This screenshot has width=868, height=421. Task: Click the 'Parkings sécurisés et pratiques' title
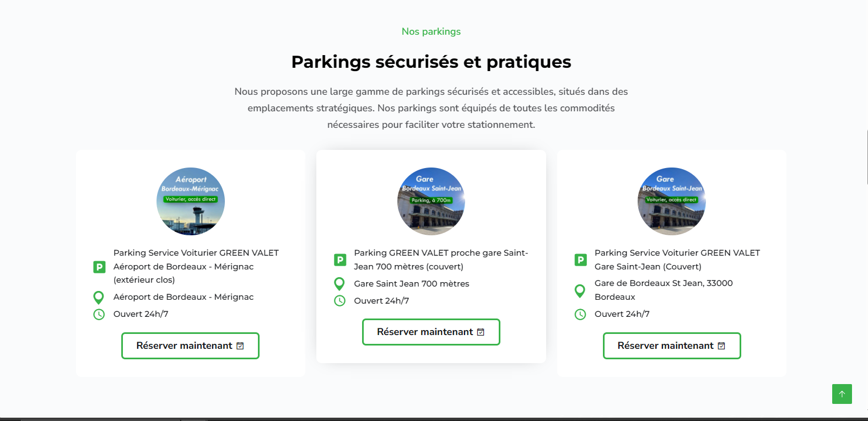tap(431, 62)
